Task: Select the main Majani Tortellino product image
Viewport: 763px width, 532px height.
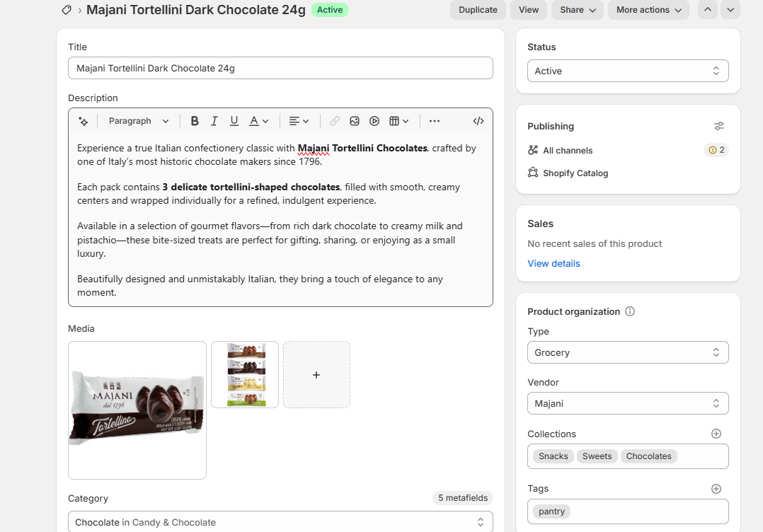Action: pos(137,410)
